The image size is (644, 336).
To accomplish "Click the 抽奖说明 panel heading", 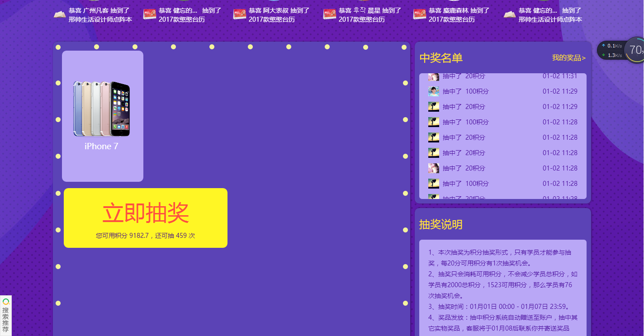I will [x=441, y=224].
